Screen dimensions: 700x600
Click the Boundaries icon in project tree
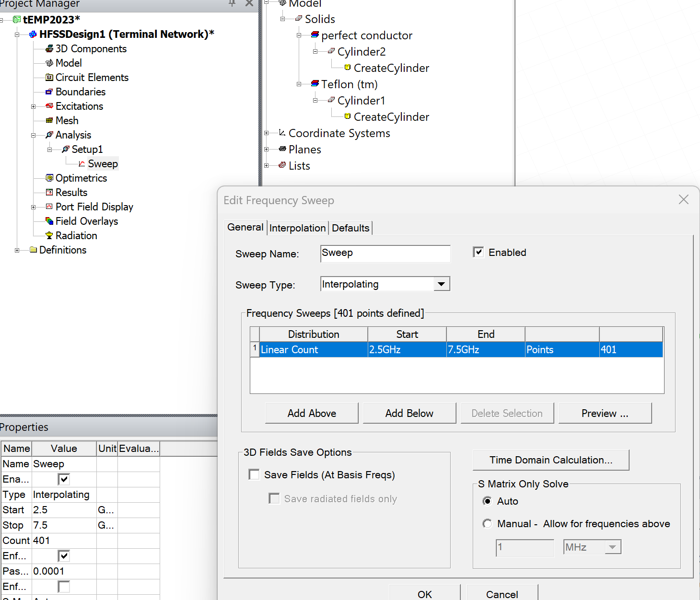coord(49,92)
